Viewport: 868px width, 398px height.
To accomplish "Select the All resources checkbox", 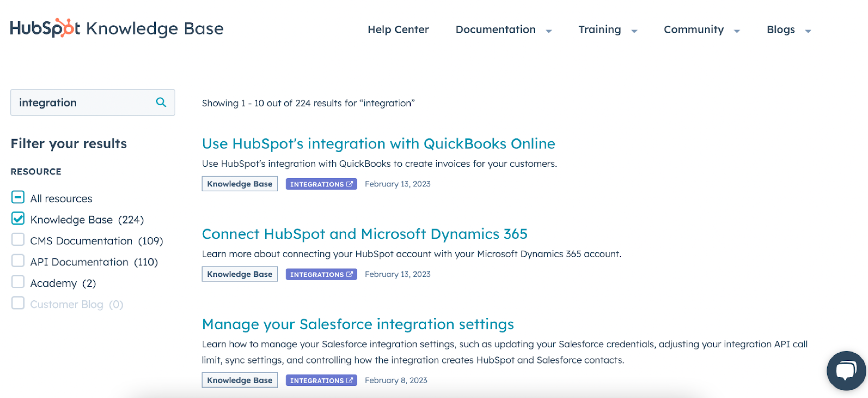I will [17, 198].
